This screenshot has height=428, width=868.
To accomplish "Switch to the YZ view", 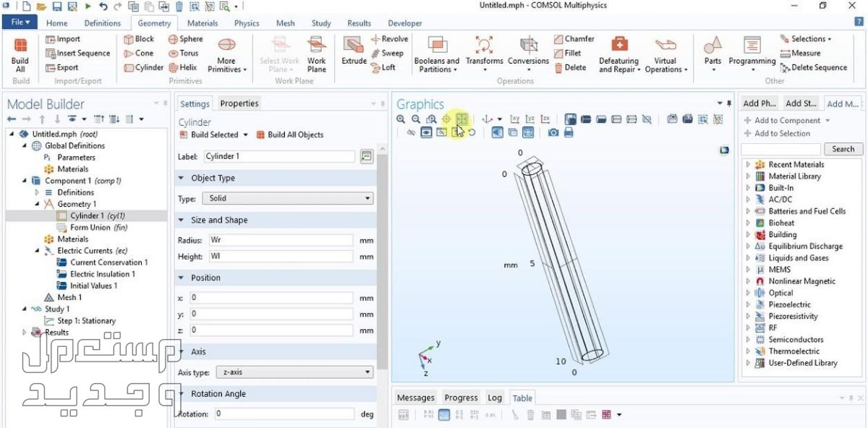I will (530, 119).
